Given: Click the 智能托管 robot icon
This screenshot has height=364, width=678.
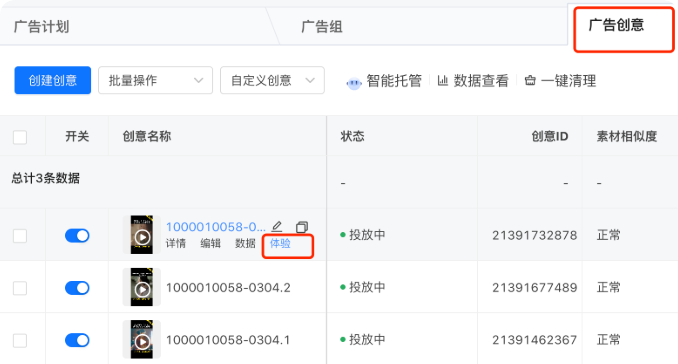Looking at the screenshot, I should 354,82.
